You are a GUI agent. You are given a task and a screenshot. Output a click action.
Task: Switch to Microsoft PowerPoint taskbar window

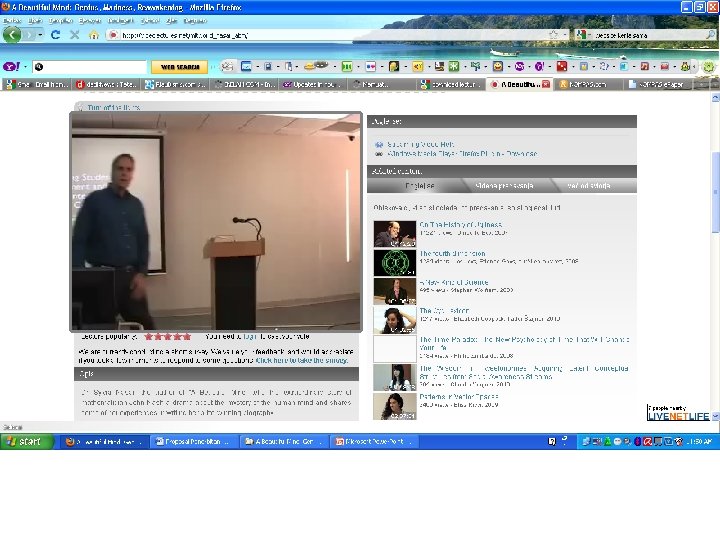click(x=374, y=442)
